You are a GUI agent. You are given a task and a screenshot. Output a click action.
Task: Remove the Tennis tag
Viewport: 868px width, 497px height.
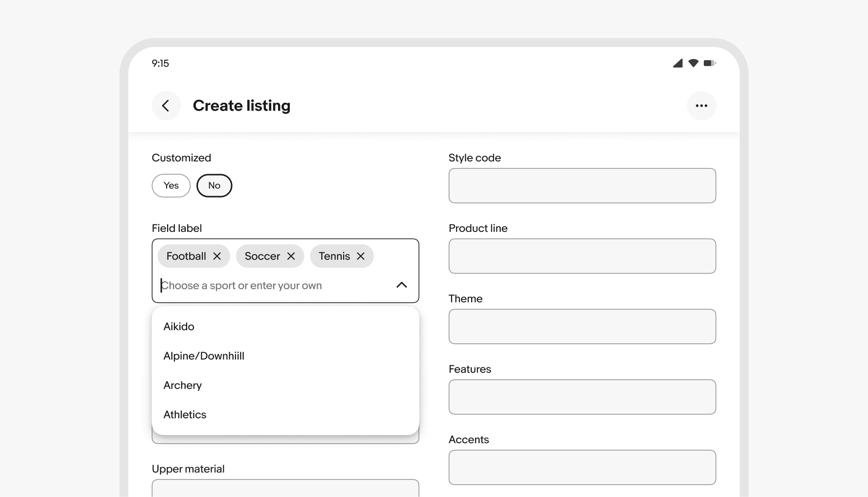(361, 256)
